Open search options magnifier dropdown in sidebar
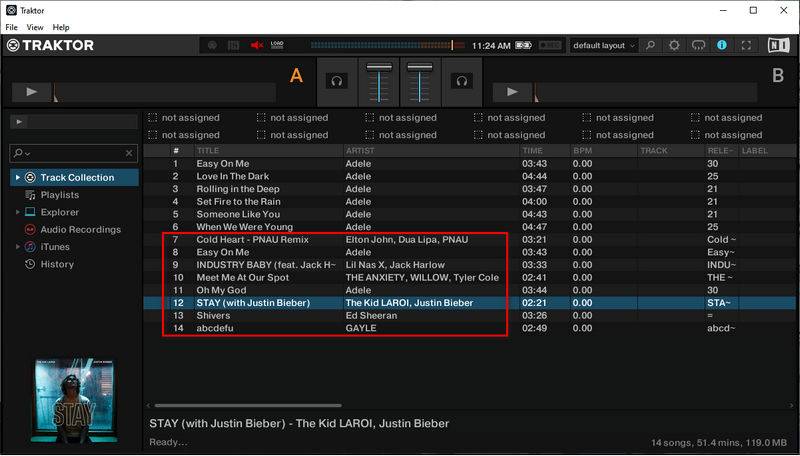The width and height of the screenshot is (800, 456). (21, 153)
